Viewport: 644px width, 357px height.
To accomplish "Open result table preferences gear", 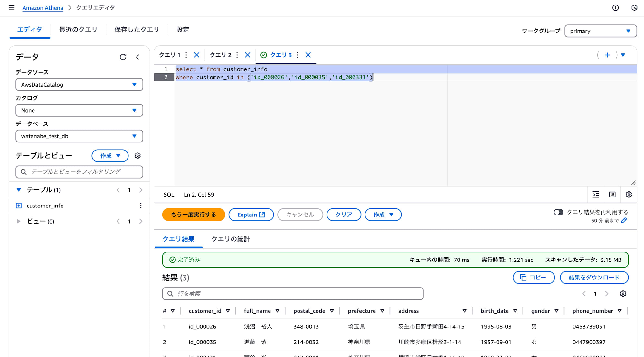I will 623,294.
